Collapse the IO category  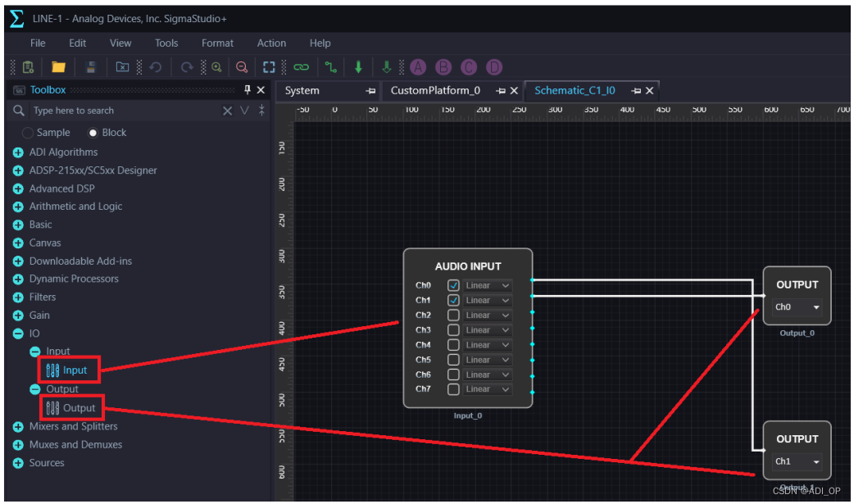pyautogui.click(x=18, y=334)
